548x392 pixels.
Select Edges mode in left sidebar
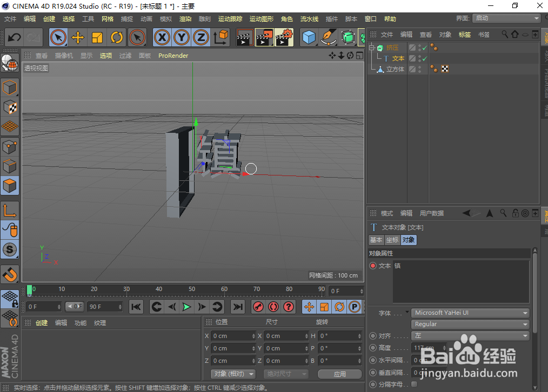(x=10, y=166)
